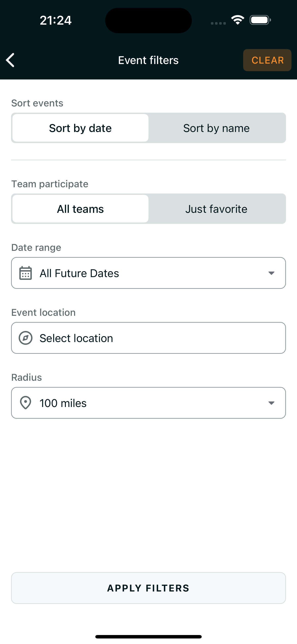This screenshot has height=644, width=297.
Task: Tap the 21:24 clock in status bar
Action: pyautogui.click(x=55, y=20)
